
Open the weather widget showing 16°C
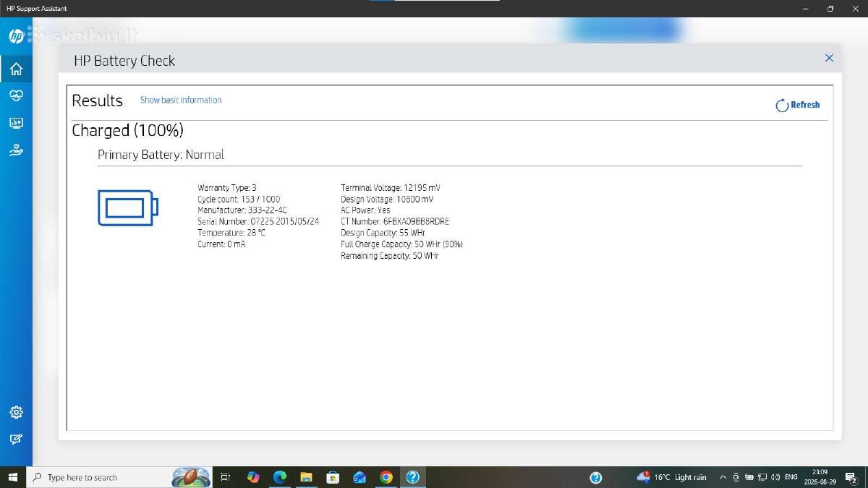click(x=672, y=477)
